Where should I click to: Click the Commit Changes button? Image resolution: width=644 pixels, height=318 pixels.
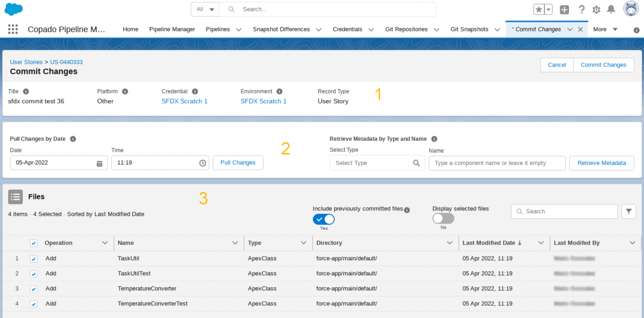[x=603, y=65]
